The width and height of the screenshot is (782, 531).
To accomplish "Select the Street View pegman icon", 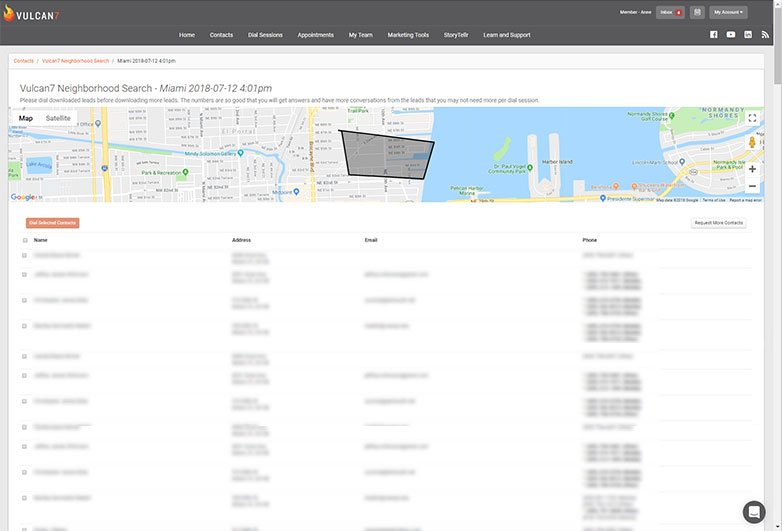I will (x=752, y=142).
